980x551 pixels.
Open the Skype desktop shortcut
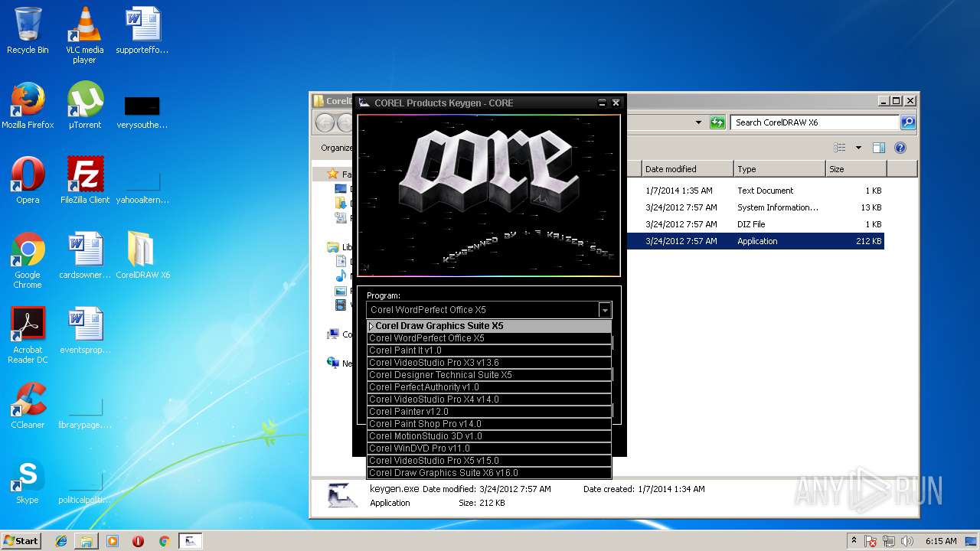[28, 480]
